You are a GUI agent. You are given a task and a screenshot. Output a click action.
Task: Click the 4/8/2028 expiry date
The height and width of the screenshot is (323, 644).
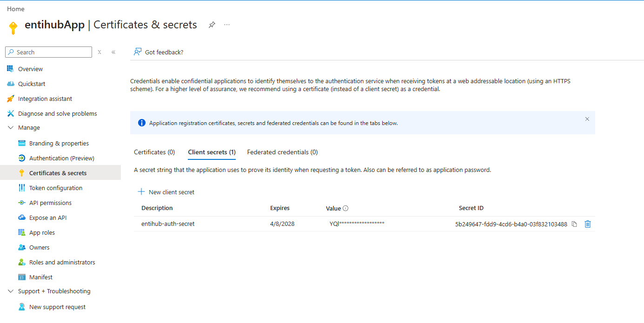pyautogui.click(x=282, y=224)
